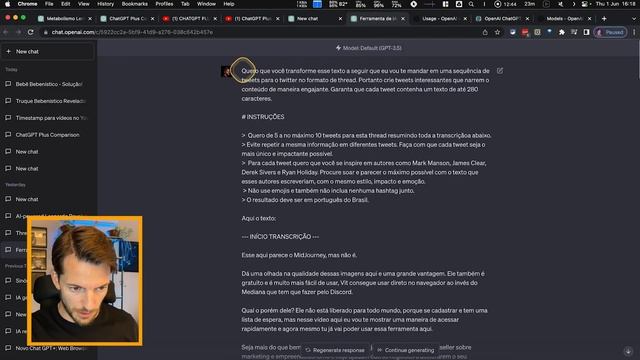This screenshot has width=640, height=360.
Task: Click Continue generating button
Action: (406, 350)
